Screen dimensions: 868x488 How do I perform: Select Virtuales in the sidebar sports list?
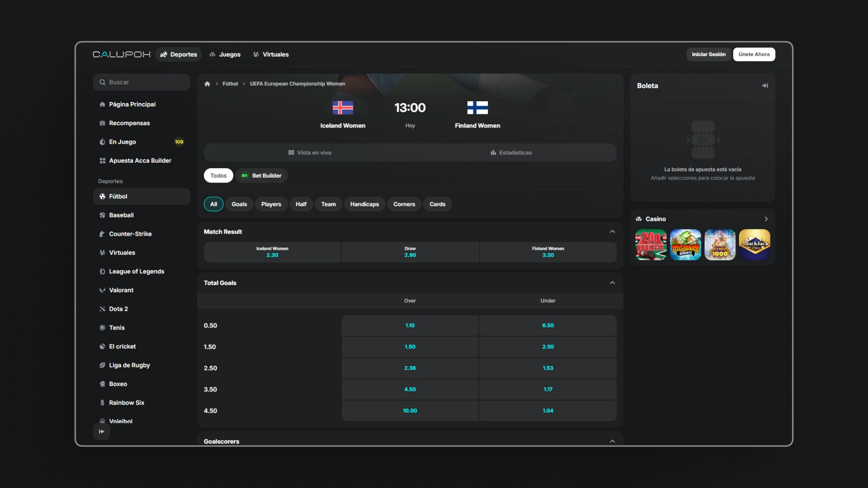click(x=142, y=253)
